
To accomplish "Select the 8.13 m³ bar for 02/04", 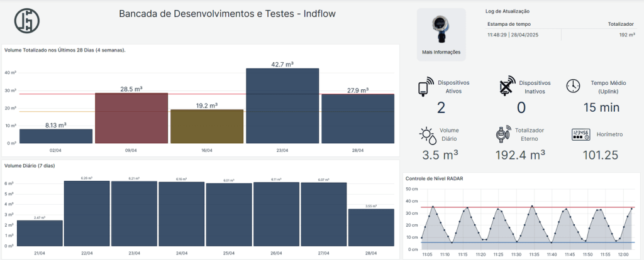I will tap(56, 136).
